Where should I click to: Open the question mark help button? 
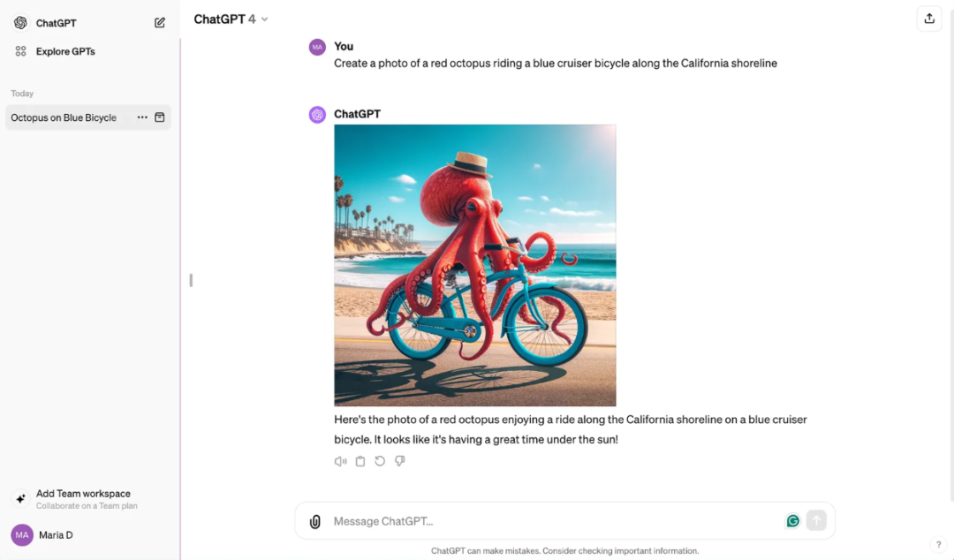(938, 545)
